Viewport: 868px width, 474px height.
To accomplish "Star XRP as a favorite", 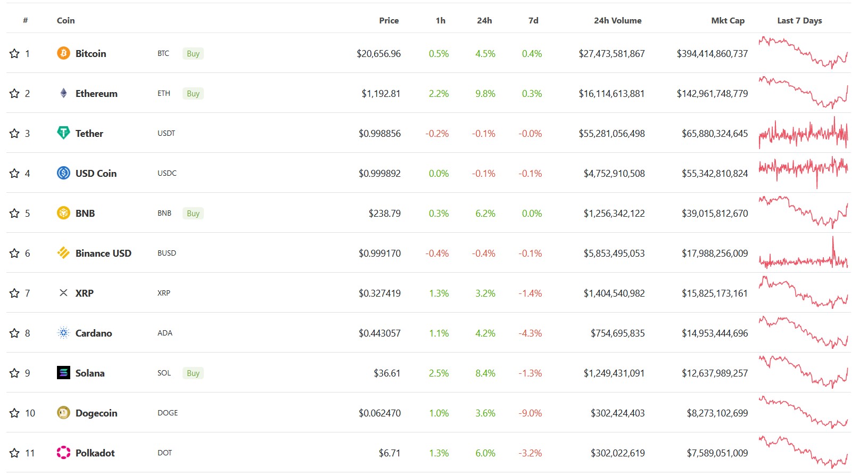I will (x=14, y=293).
